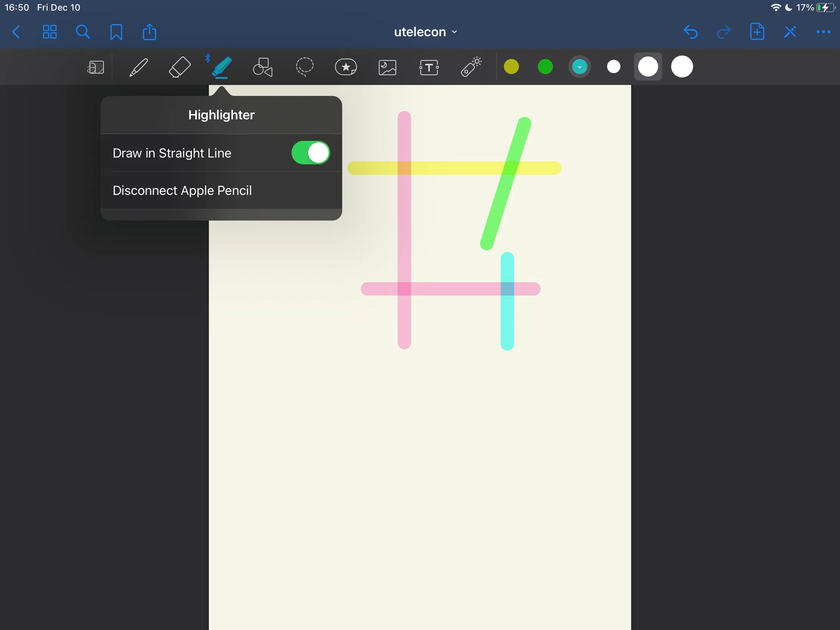Image resolution: width=840 pixels, height=630 pixels.
Task: Pick the yellow highlighter color
Action: [x=511, y=67]
